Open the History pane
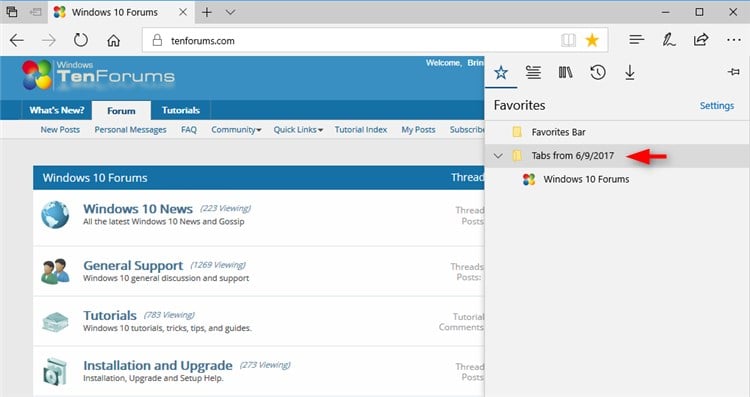The height and width of the screenshot is (397, 750). [x=598, y=73]
